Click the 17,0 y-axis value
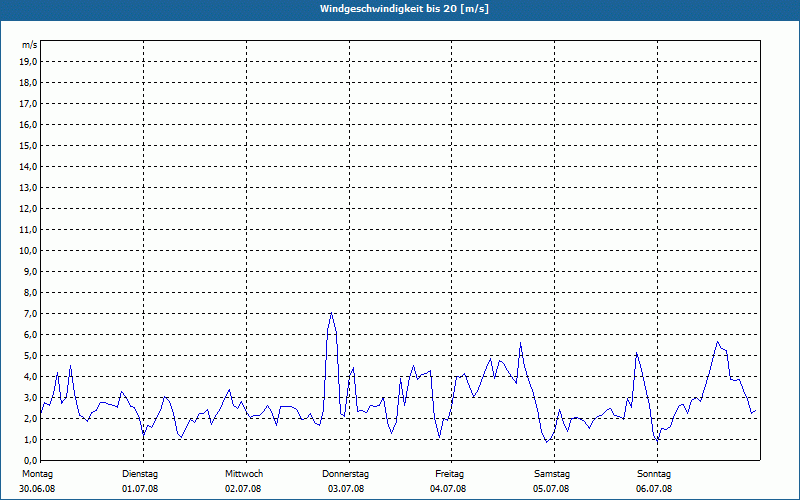 point(28,104)
